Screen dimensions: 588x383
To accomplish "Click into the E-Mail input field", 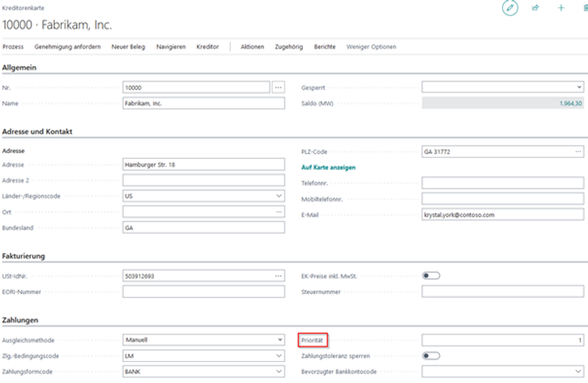I will click(x=501, y=215).
